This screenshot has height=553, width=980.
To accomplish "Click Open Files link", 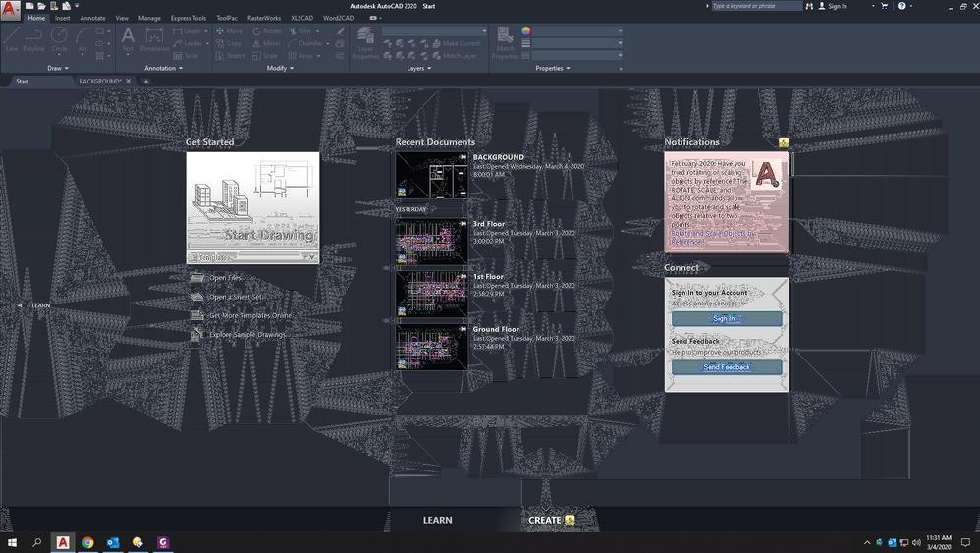I will [226, 277].
